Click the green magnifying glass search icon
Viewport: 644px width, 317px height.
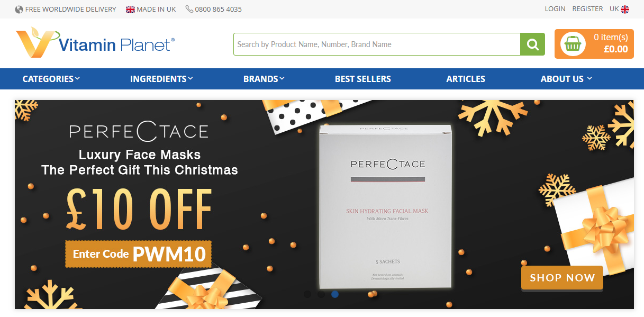coord(532,44)
